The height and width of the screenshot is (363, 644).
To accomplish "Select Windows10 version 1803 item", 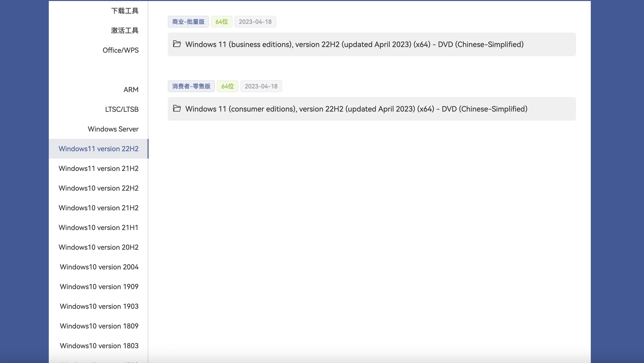I will pos(99,346).
